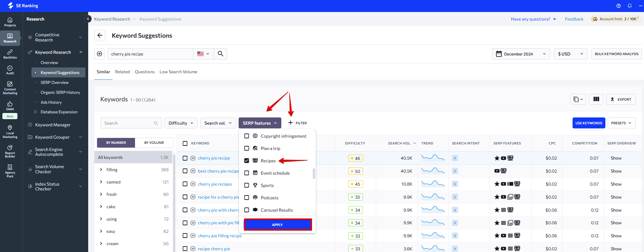Open notifications bell icon
The height and width of the screenshot is (252, 644).
[x=630, y=6]
